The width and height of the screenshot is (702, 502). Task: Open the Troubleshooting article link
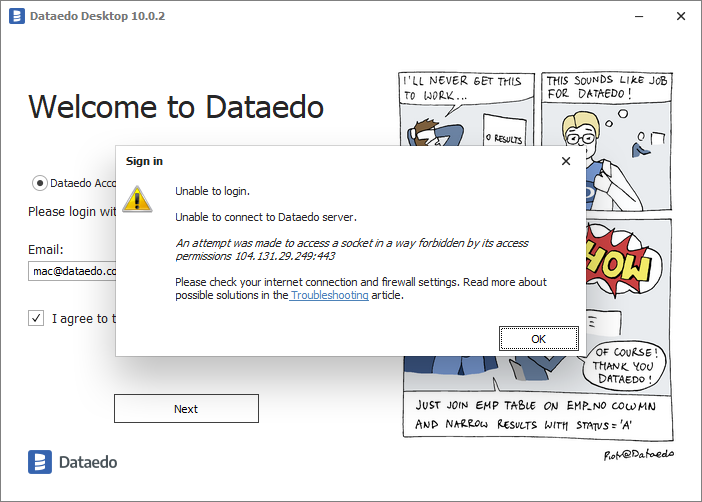[329, 296]
